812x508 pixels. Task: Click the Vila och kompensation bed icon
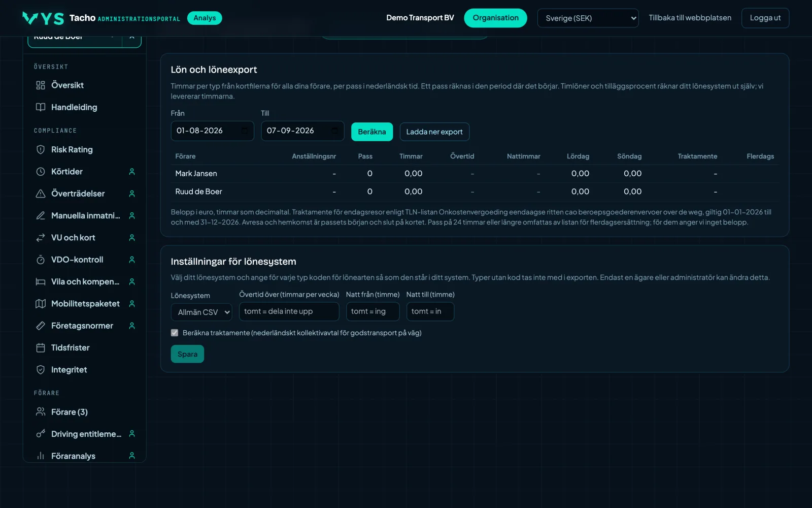click(41, 281)
